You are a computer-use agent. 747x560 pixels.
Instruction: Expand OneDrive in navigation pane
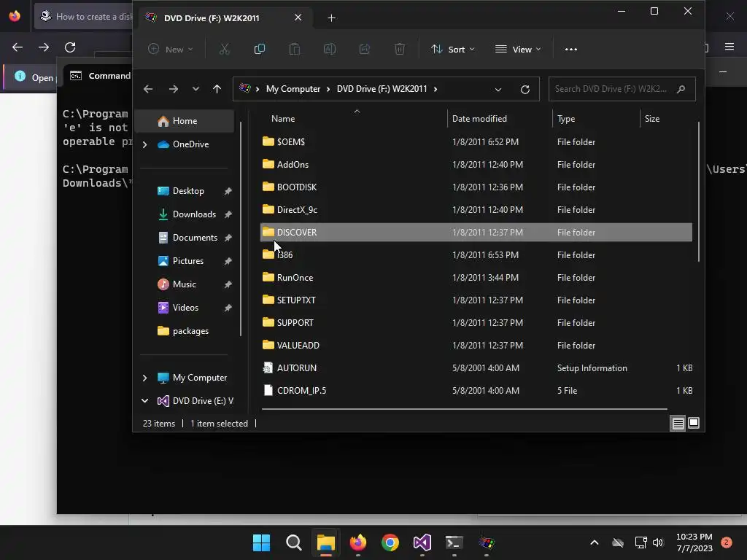point(145,144)
